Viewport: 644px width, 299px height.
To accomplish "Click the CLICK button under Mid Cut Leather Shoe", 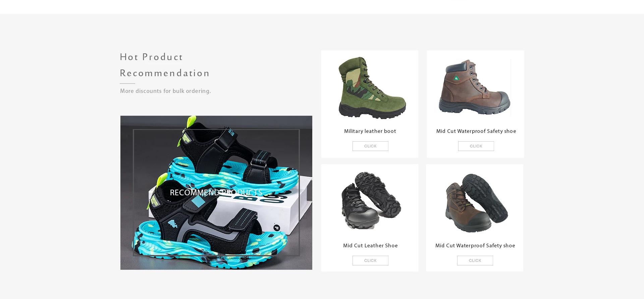I will click(x=370, y=260).
